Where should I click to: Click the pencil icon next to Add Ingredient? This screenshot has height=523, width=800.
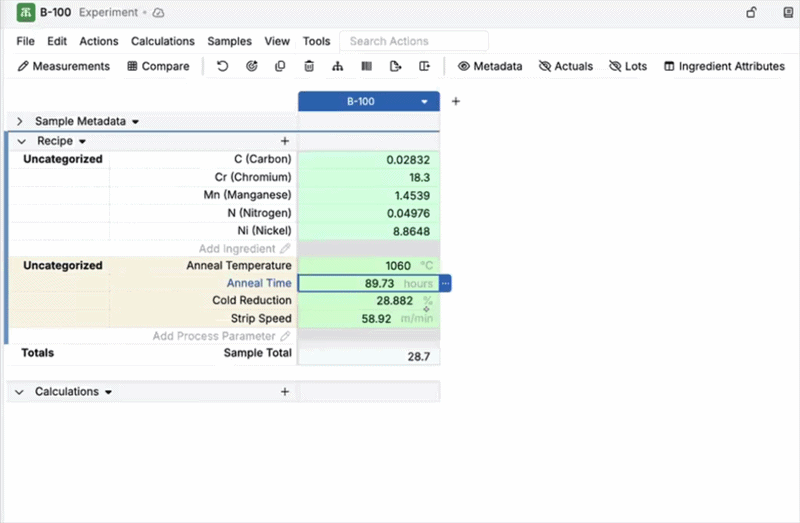coord(285,248)
